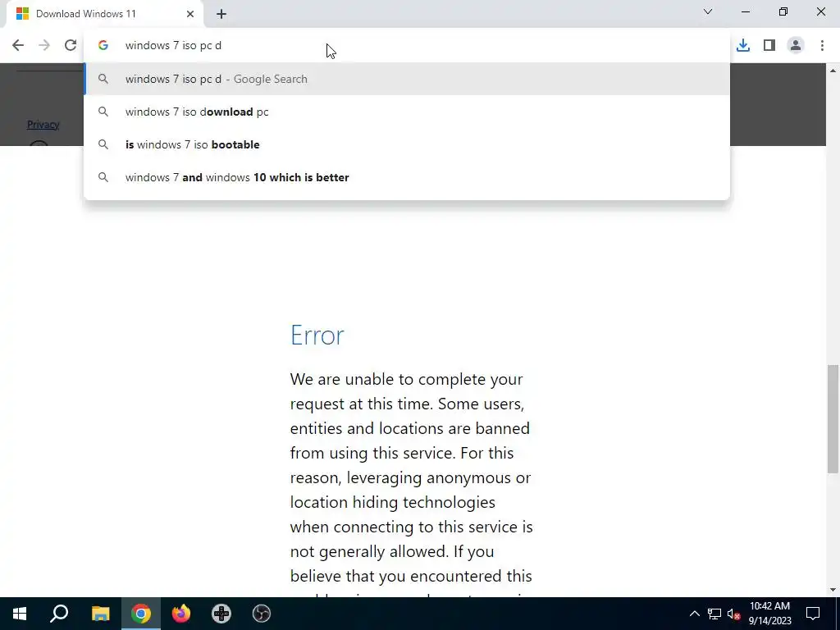Click the address bar text field
Viewport: 840px width, 630px height.
click(x=407, y=46)
